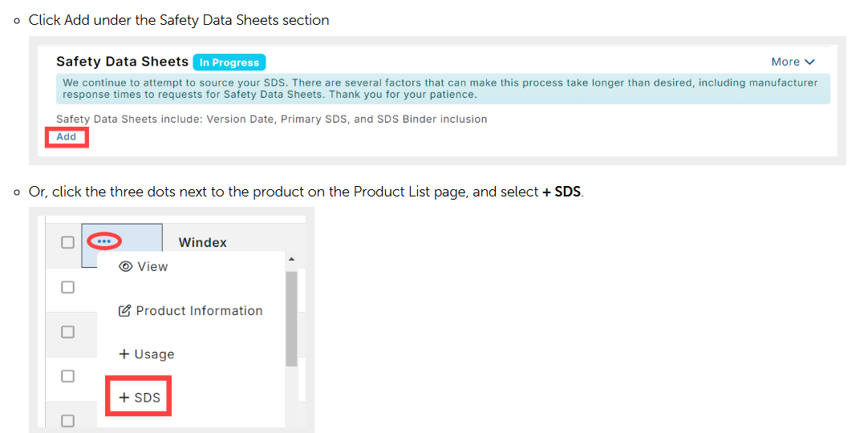Click the Safety Data Sheets section heading
The height and width of the screenshot is (433, 868).
click(x=123, y=62)
